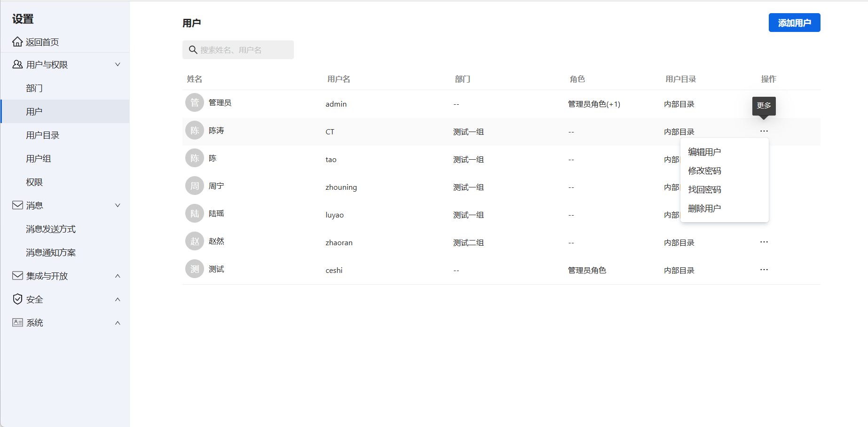Click the 添加用户 button
The height and width of the screenshot is (427, 868).
coord(794,22)
